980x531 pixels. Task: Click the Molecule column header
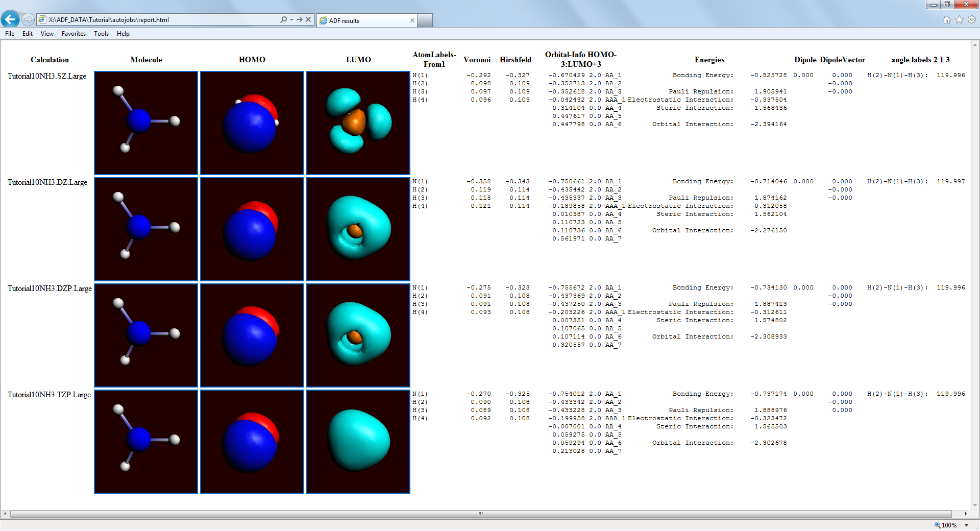pyautogui.click(x=146, y=60)
